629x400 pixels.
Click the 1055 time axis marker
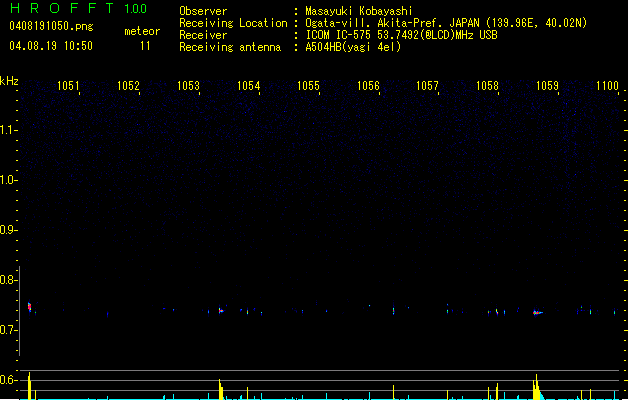pos(308,85)
